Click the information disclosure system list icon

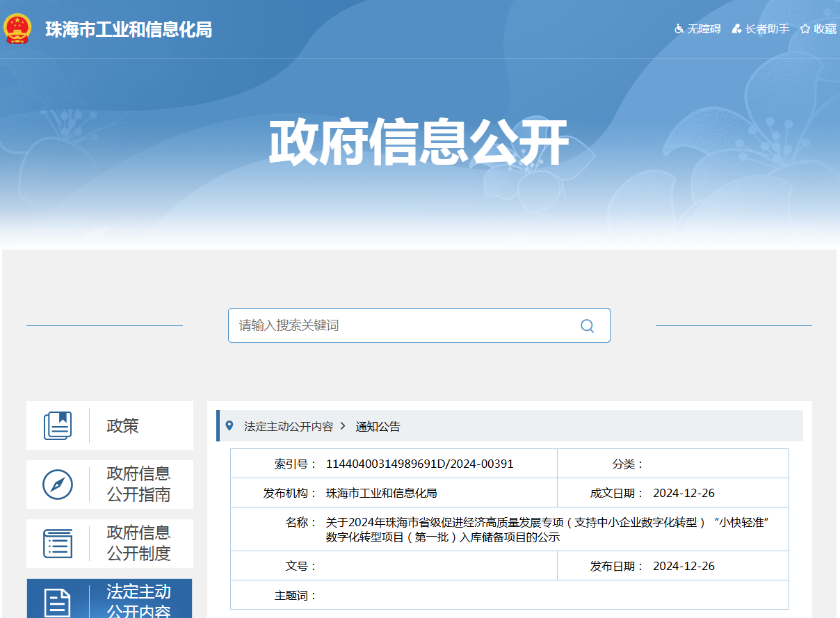coord(58,544)
